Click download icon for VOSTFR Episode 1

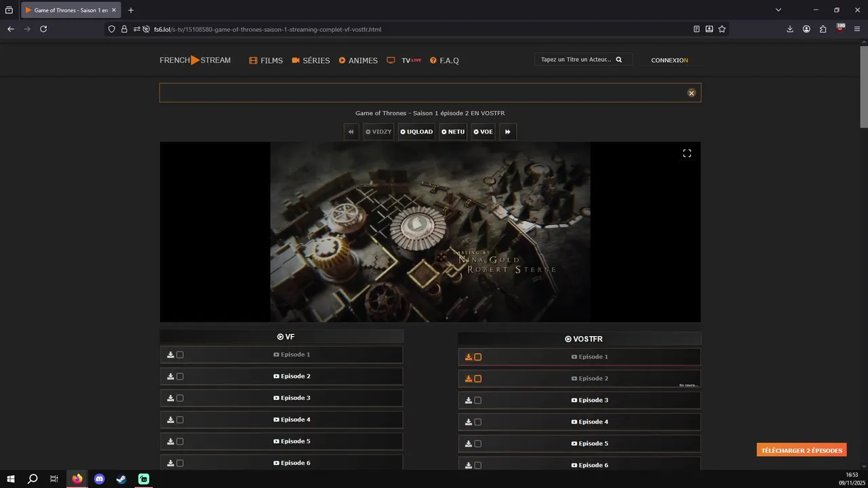click(x=469, y=357)
